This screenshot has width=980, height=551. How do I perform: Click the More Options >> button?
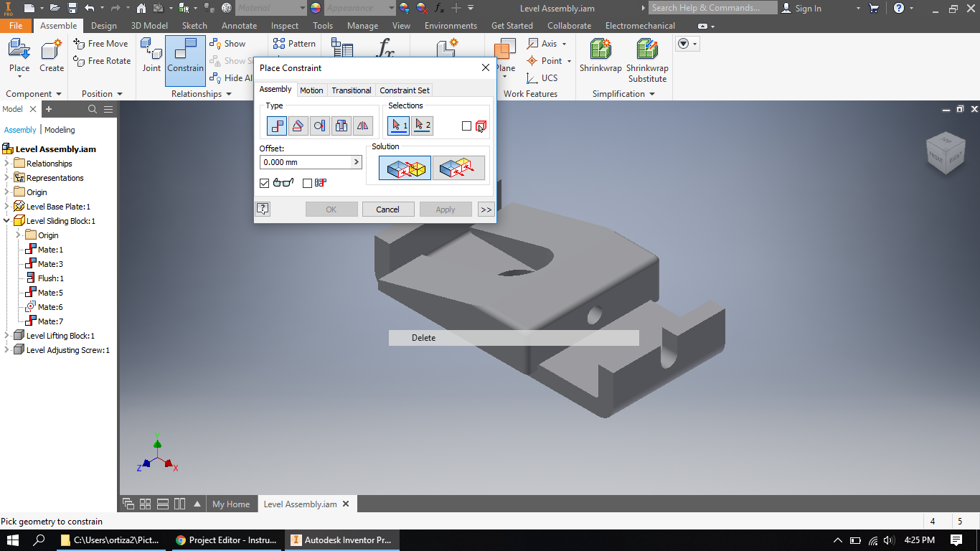tap(486, 209)
